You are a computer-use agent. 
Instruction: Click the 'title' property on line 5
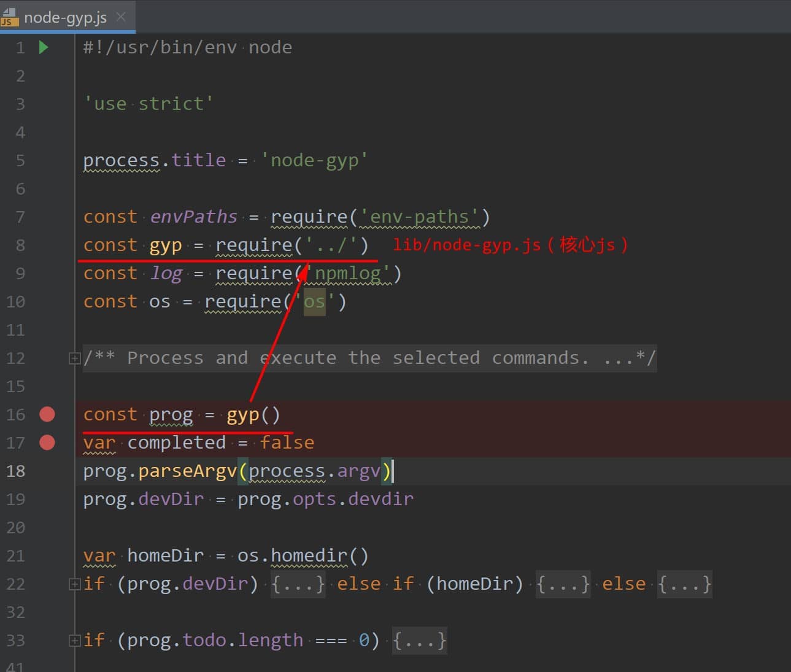coord(199,160)
